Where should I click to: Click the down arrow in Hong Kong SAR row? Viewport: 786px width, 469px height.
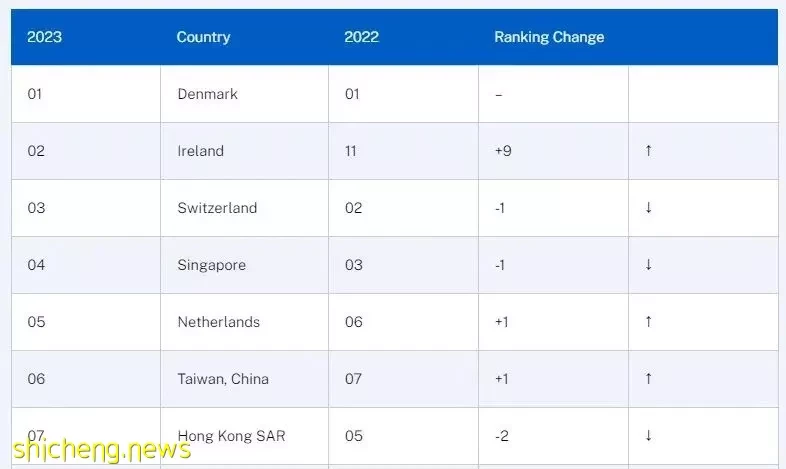pos(648,435)
